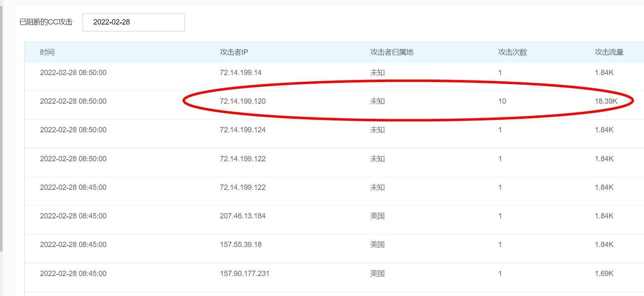This screenshot has width=644, height=296.
Task: Click the 已阻断的CC攻击 label
Action: [46, 22]
